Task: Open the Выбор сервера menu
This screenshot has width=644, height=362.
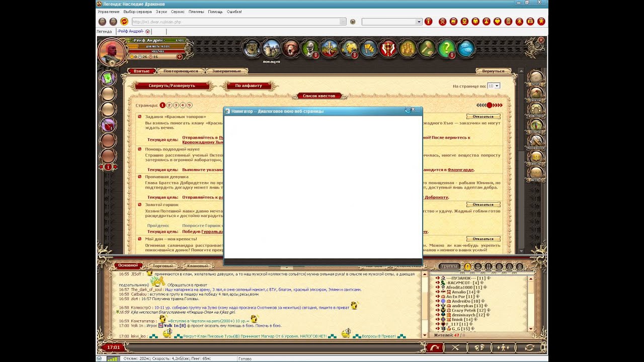Action: [x=137, y=12]
